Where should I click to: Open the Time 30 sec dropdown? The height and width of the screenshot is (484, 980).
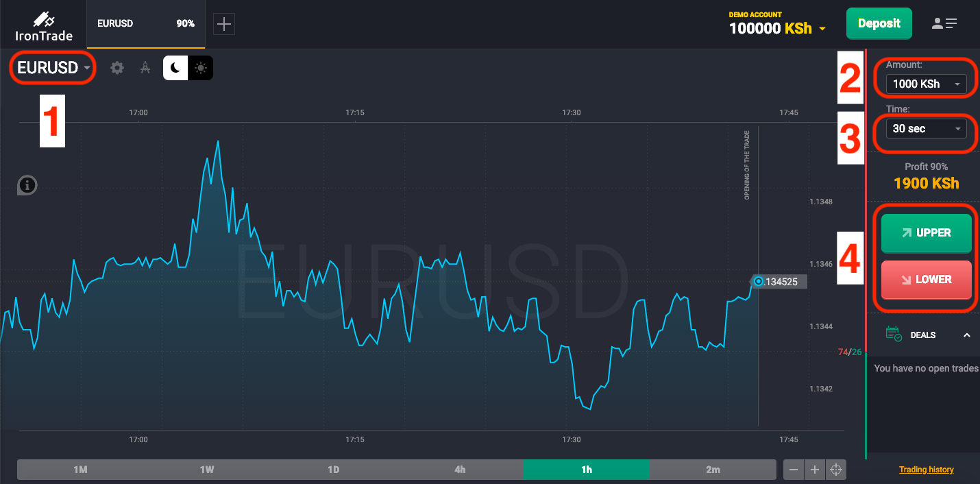[x=925, y=128]
